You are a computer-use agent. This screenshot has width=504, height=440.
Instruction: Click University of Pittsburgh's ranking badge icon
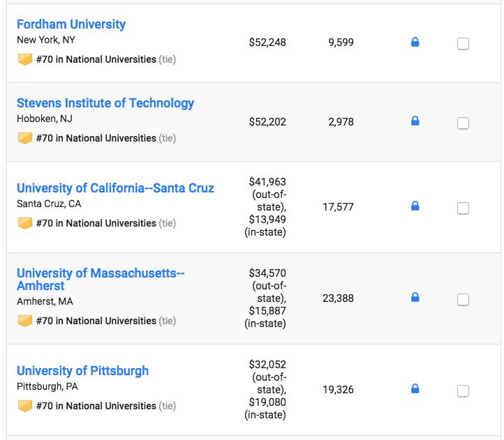coord(25,406)
